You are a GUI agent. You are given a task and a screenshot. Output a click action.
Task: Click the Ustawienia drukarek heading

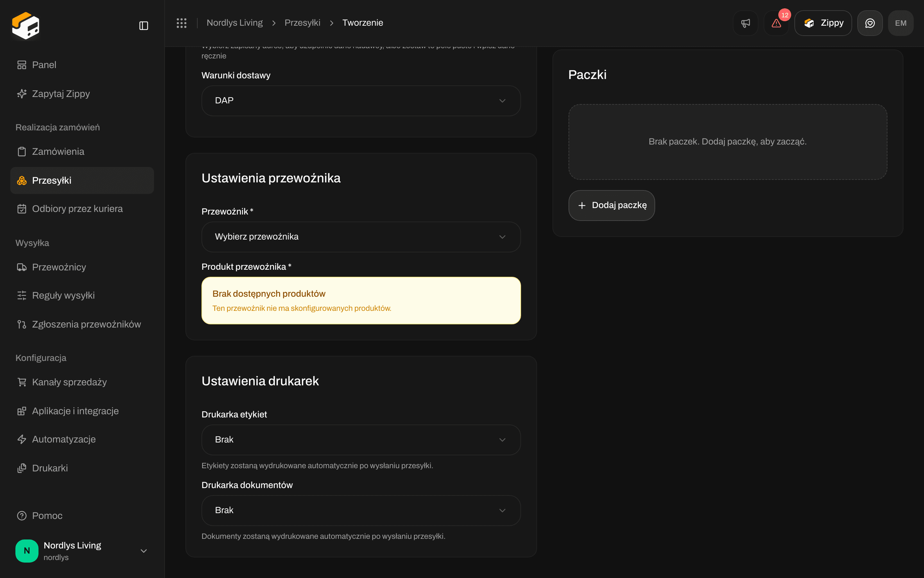260,381
